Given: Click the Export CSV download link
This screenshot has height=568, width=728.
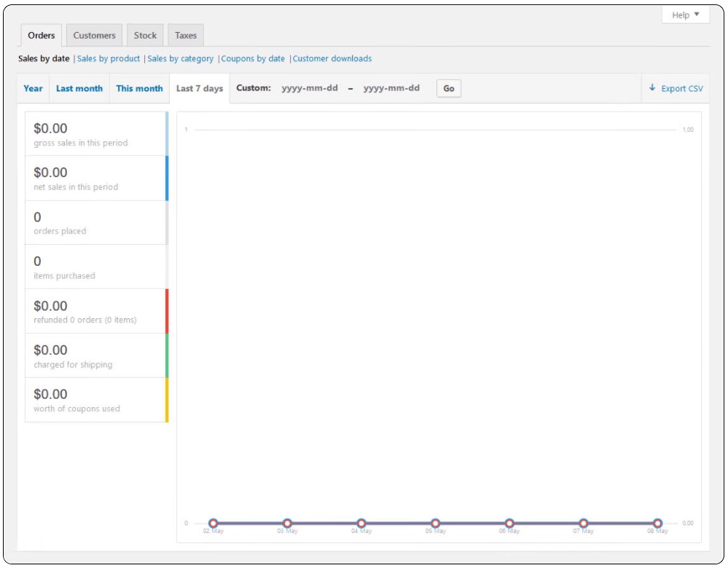Looking at the screenshot, I should 676,88.
